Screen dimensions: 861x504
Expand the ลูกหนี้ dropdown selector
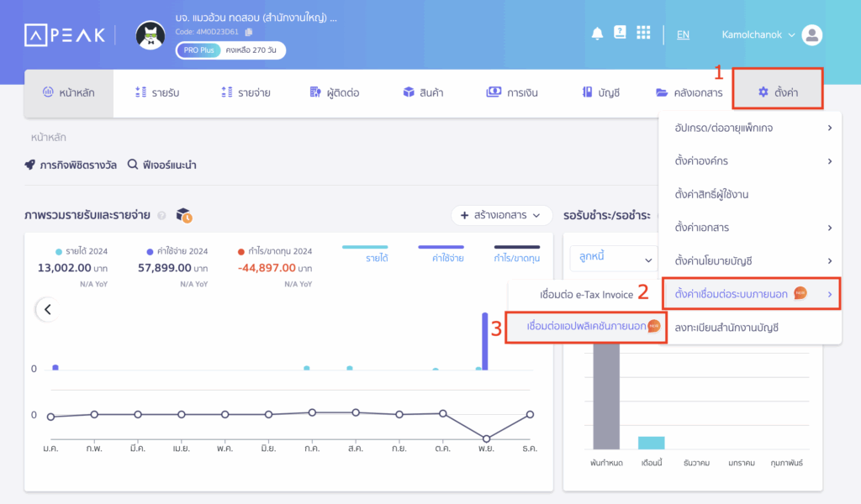(x=615, y=260)
